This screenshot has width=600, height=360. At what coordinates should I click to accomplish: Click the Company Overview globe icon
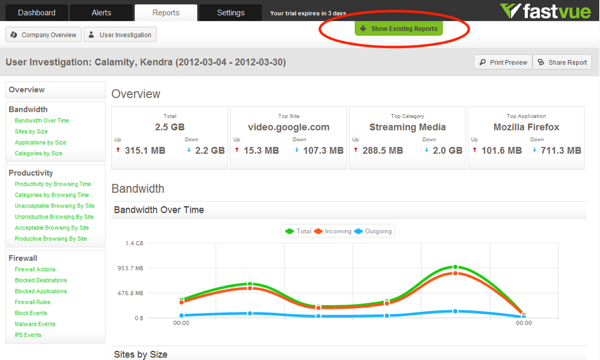[14, 35]
